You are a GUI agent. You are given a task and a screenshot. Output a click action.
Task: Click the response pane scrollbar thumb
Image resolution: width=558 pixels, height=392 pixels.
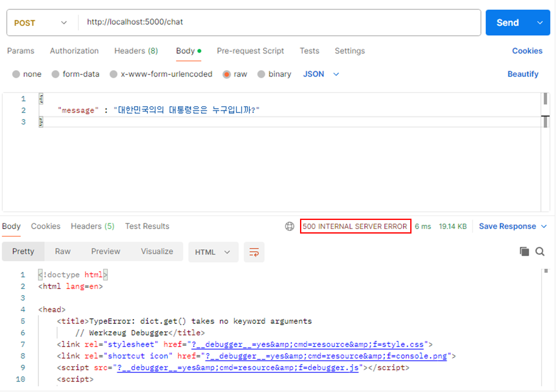(546, 271)
